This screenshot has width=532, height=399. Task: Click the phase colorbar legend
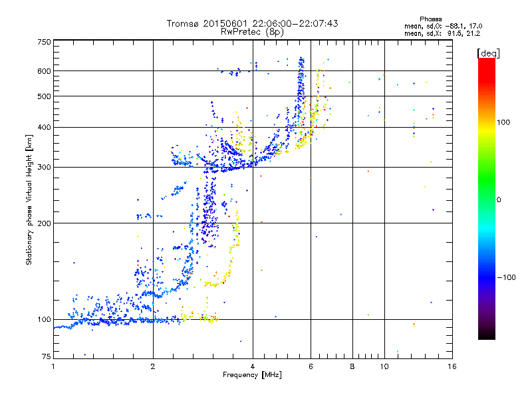tap(487, 198)
